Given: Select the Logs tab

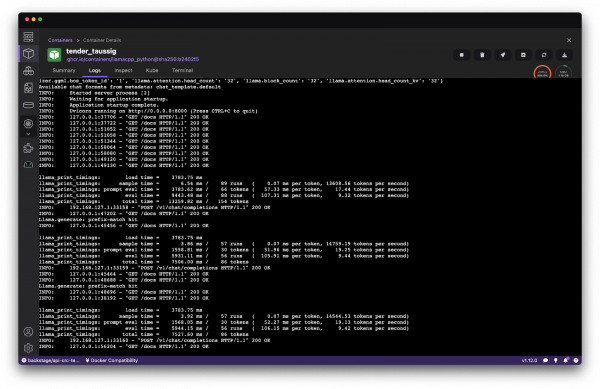Looking at the screenshot, I should click(x=95, y=70).
